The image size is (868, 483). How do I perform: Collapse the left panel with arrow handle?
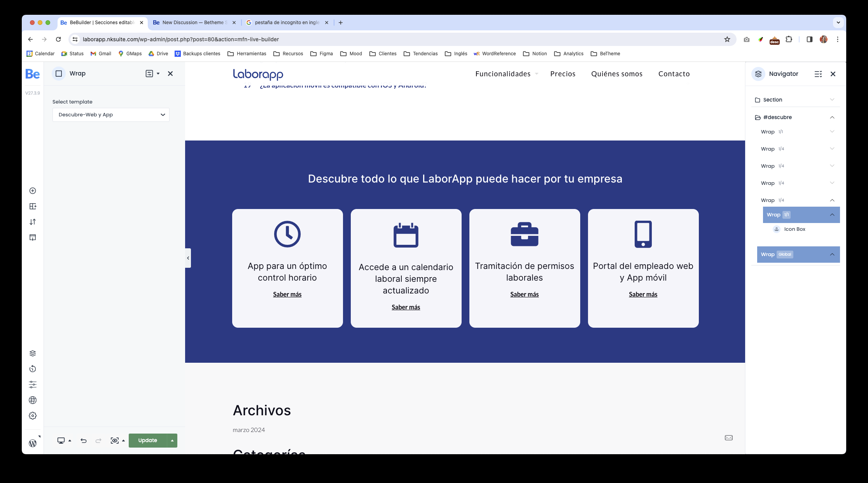point(188,258)
